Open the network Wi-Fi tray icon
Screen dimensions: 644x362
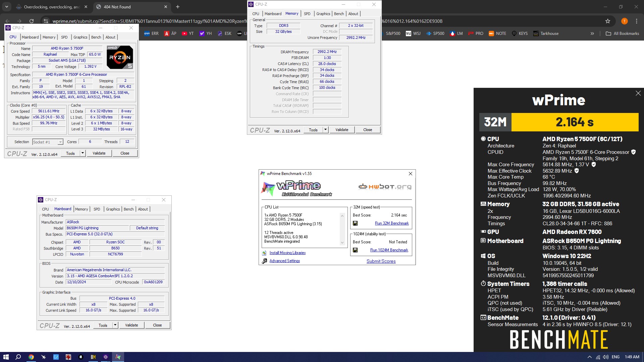click(x=598, y=357)
